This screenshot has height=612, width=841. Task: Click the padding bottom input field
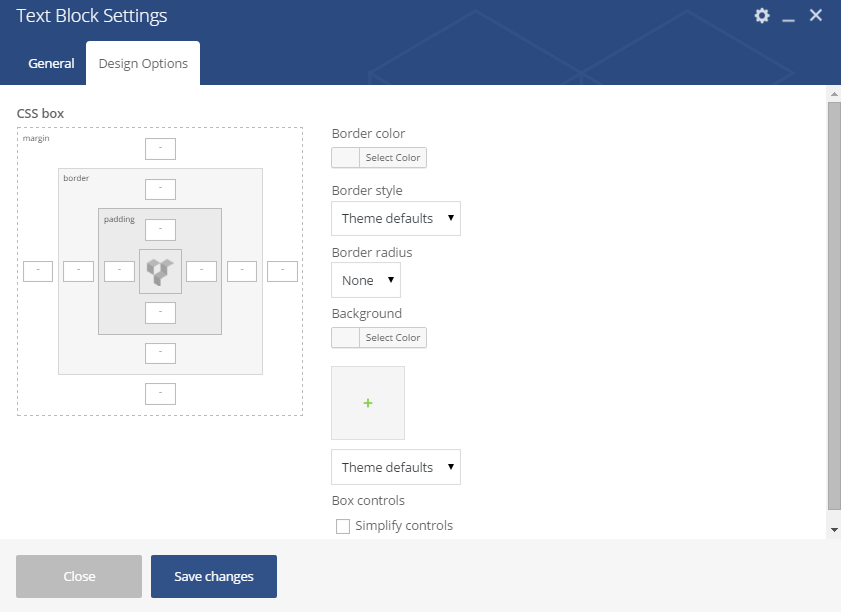click(160, 313)
